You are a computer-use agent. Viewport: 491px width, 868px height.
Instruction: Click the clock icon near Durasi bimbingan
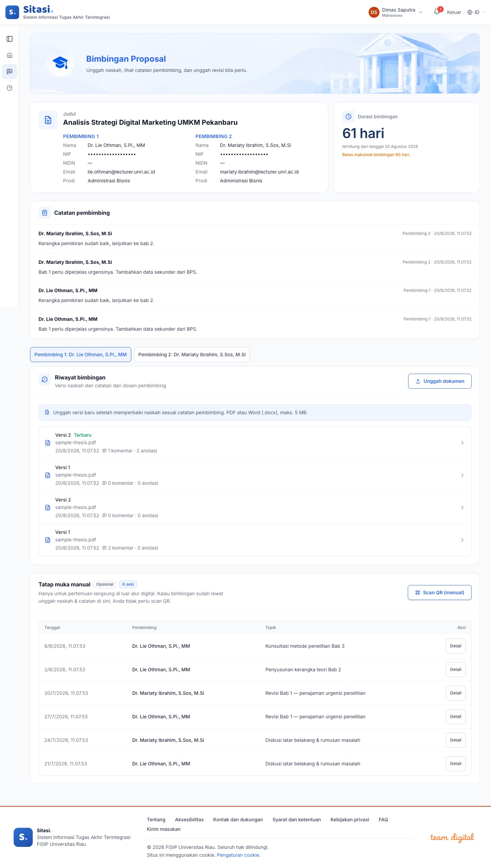click(348, 117)
